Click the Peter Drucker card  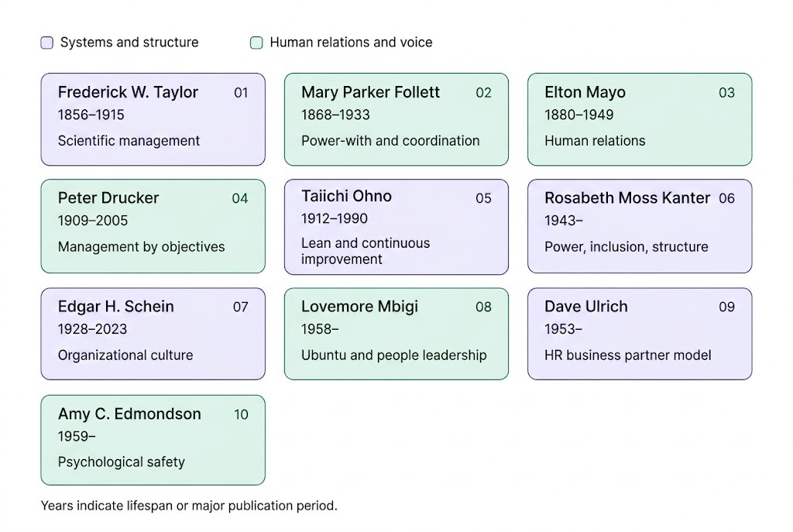153,226
